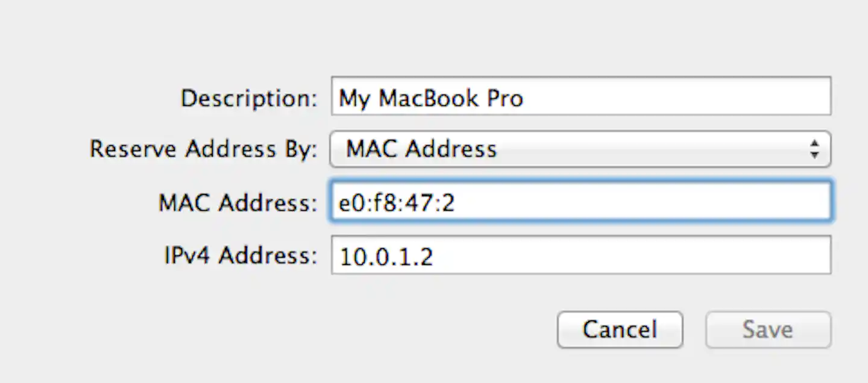Click the disabled Save button

768,329
